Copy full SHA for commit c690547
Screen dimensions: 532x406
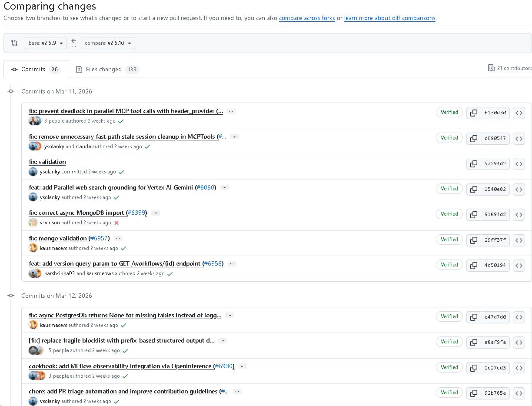(x=474, y=139)
